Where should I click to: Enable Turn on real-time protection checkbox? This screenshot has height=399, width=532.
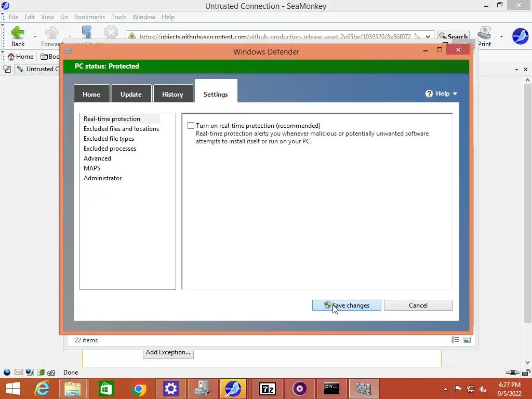pyautogui.click(x=191, y=126)
